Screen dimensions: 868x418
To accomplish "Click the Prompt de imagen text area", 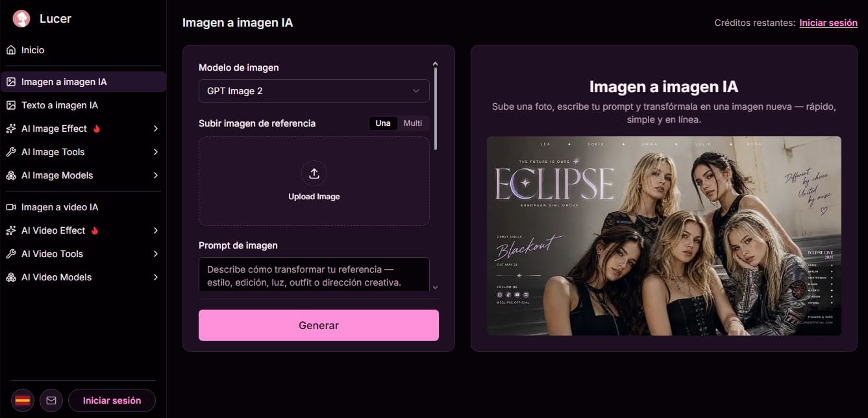I will tap(314, 275).
